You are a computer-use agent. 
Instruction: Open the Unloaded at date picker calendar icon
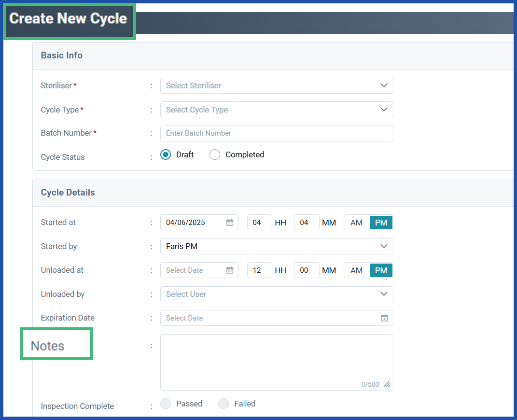click(x=230, y=270)
